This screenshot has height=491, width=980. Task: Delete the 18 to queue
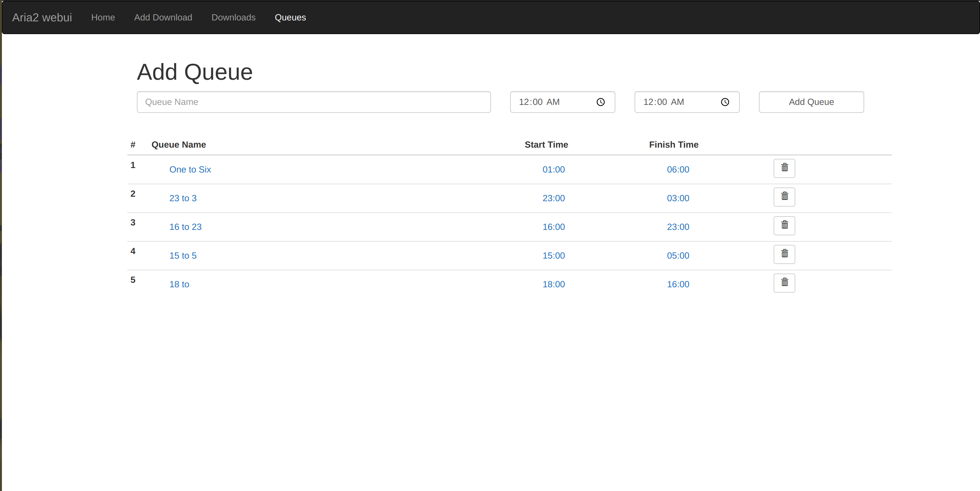click(784, 282)
